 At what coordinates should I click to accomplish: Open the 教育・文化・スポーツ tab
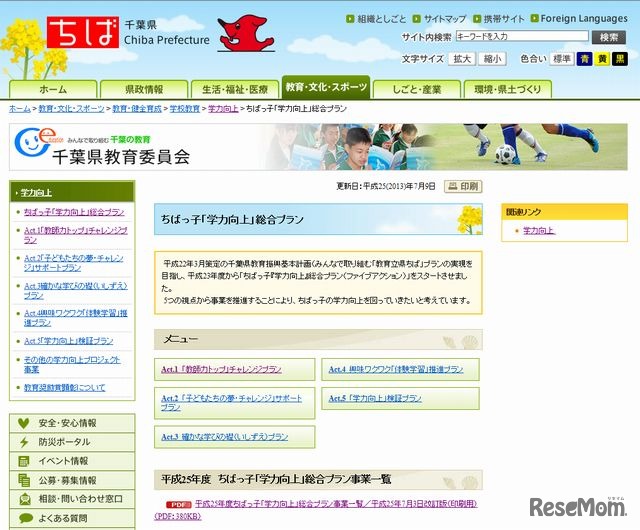[326, 87]
